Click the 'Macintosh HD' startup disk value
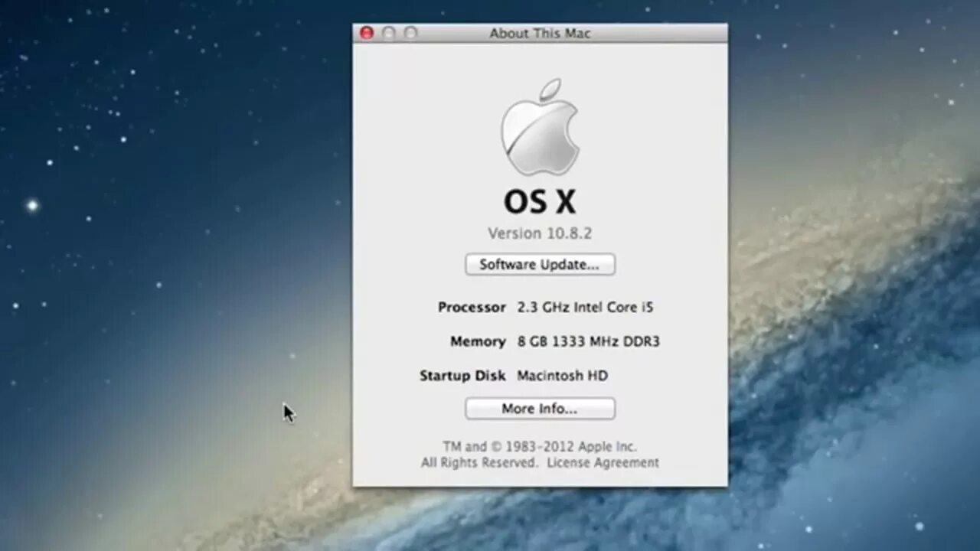 point(563,376)
